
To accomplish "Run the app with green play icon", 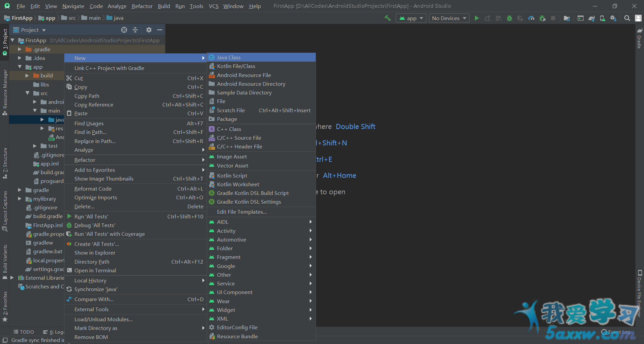I will tap(477, 18).
